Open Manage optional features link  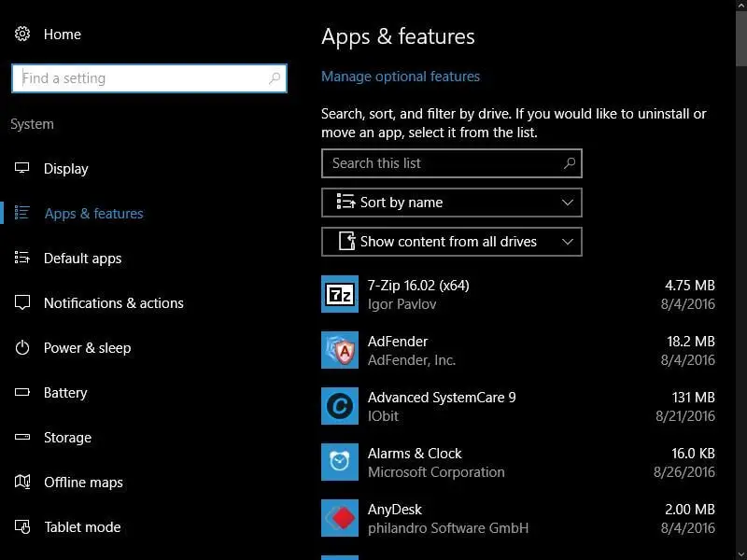401,77
